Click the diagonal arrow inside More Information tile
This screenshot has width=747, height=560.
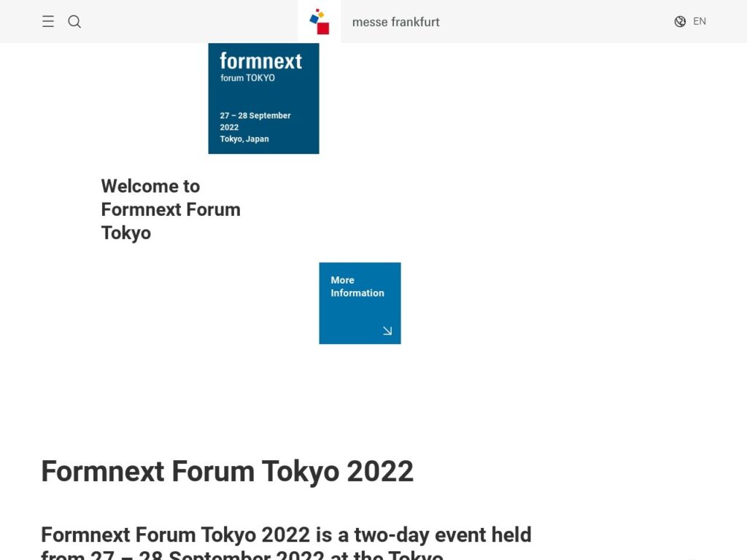386,330
